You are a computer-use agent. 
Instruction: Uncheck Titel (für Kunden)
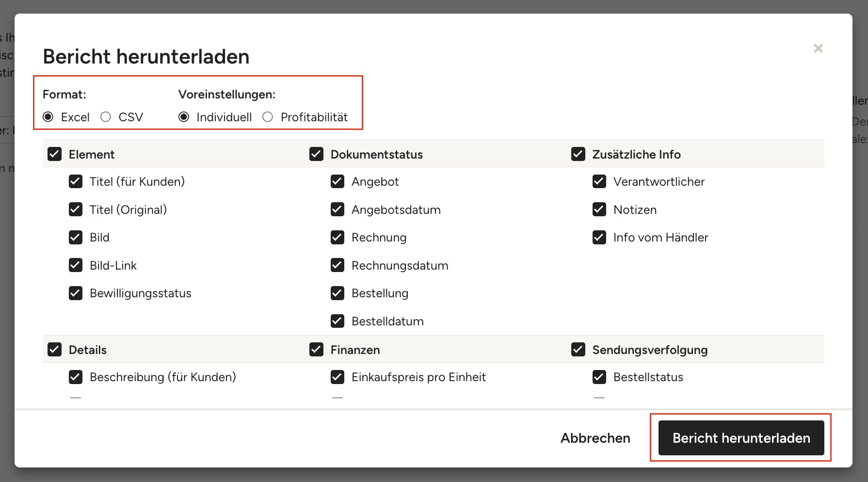point(76,181)
